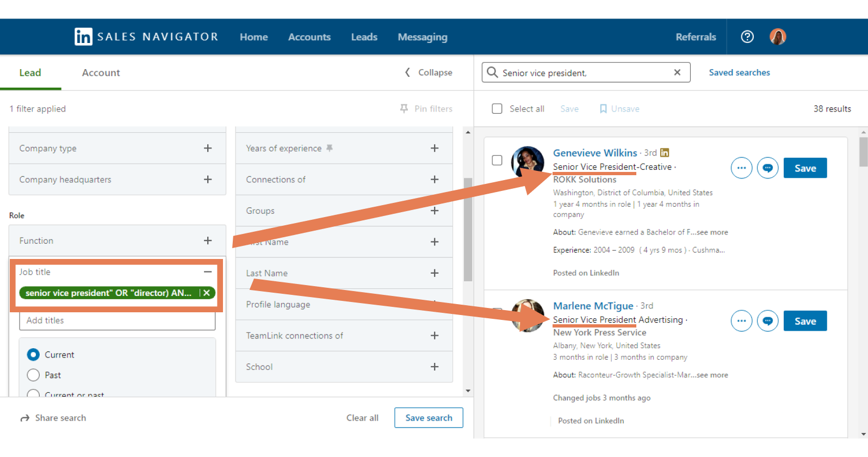The width and height of the screenshot is (868, 457).
Task: Click the disabled Save bulk action
Action: click(x=569, y=109)
